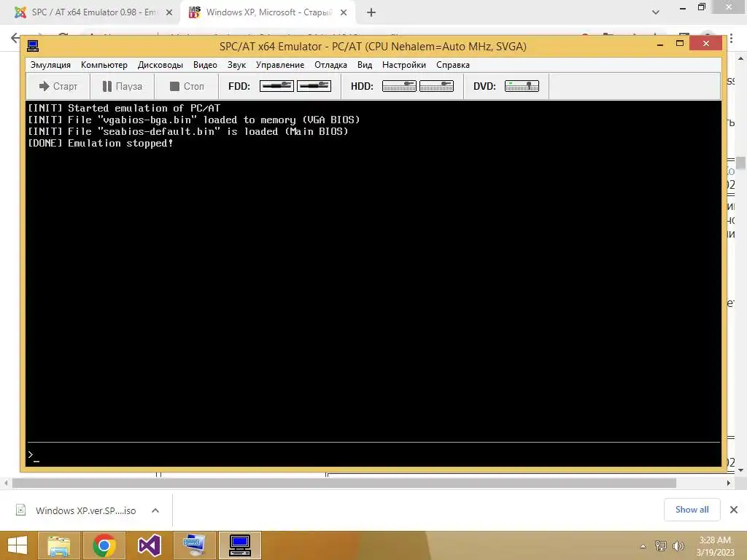
Task: Open the Дисководы menu
Action: click(x=160, y=65)
